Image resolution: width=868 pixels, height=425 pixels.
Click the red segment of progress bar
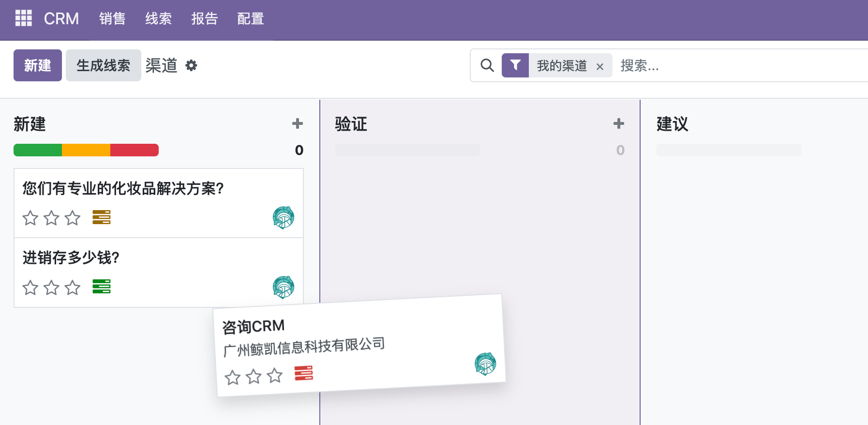(x=134, y=150)
